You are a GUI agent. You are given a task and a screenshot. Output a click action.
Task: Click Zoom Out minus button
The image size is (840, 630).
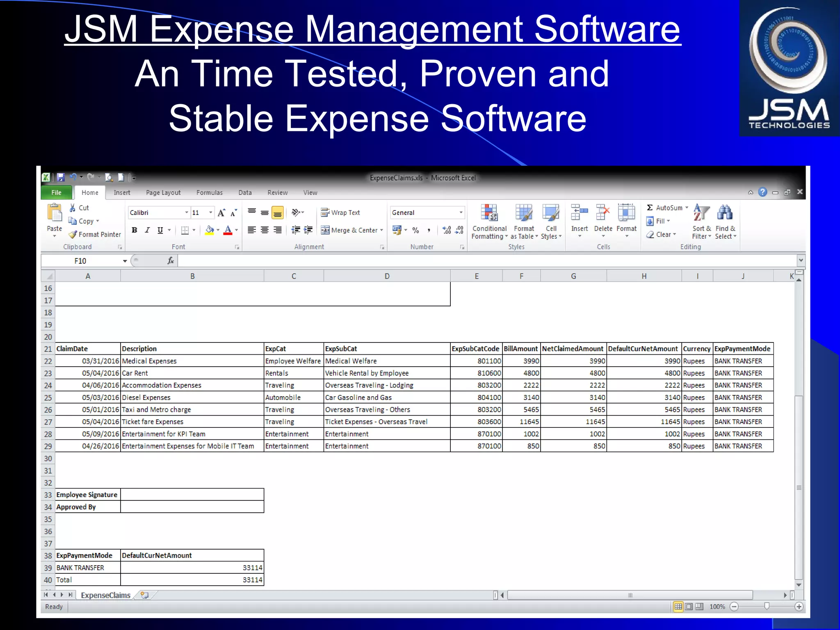734,607
